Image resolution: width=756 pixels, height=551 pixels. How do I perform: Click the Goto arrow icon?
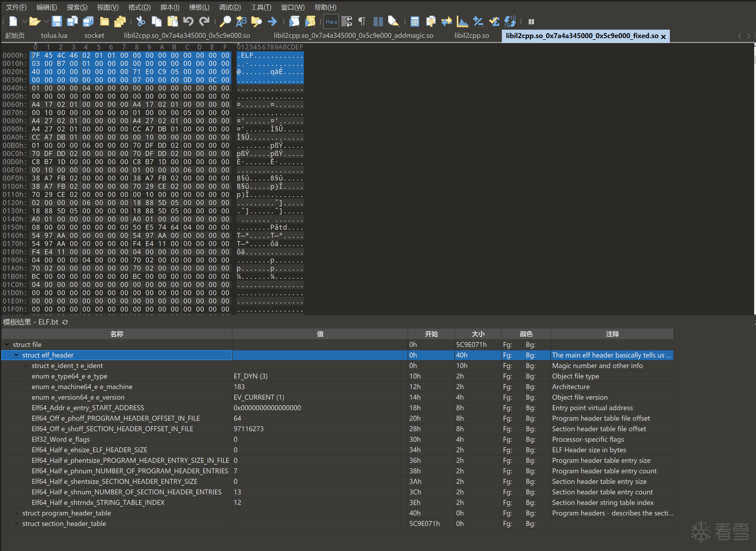click(x=272, y=22)
